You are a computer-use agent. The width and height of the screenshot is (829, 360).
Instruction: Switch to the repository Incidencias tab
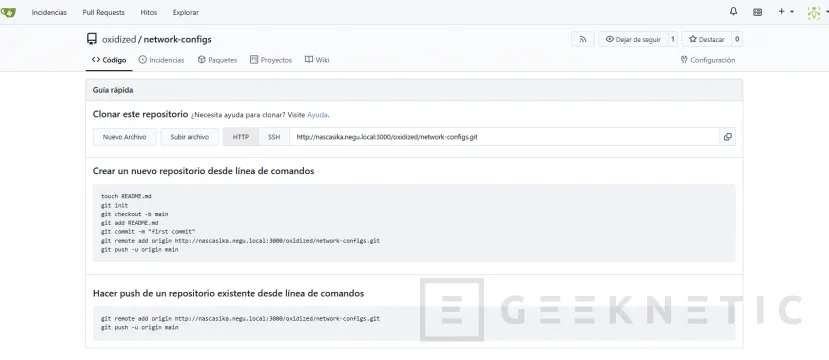coord(161,60)
